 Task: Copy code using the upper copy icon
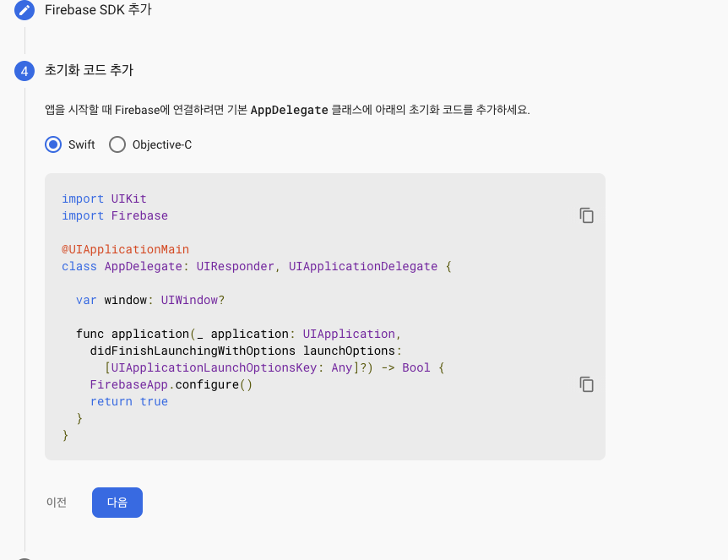[586, 215]
